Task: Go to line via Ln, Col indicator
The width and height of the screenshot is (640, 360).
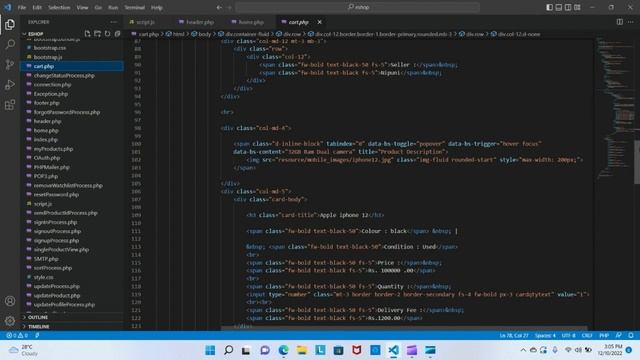Action: (514, 335)
